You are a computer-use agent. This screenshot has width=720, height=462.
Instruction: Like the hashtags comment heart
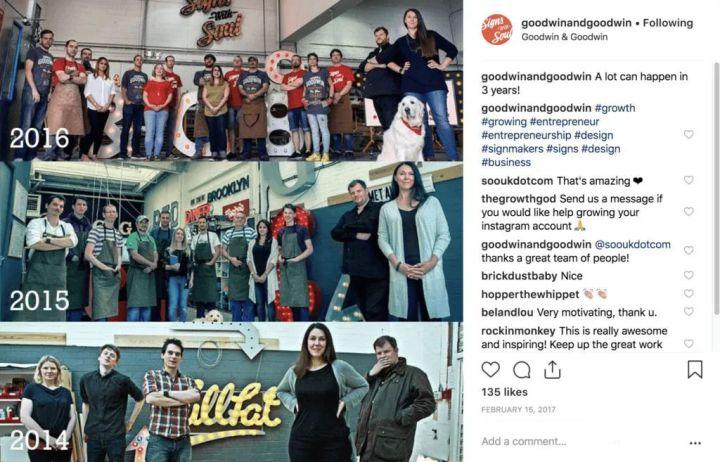tap(688, 134)
